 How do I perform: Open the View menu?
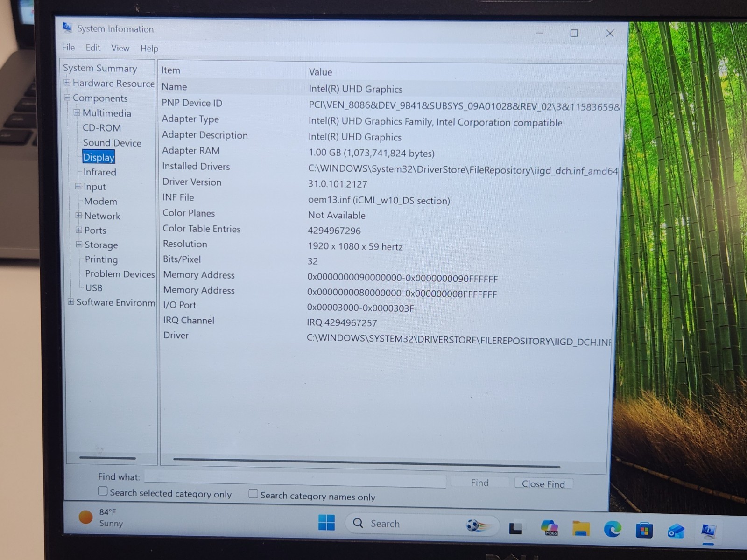coord(120,48)
